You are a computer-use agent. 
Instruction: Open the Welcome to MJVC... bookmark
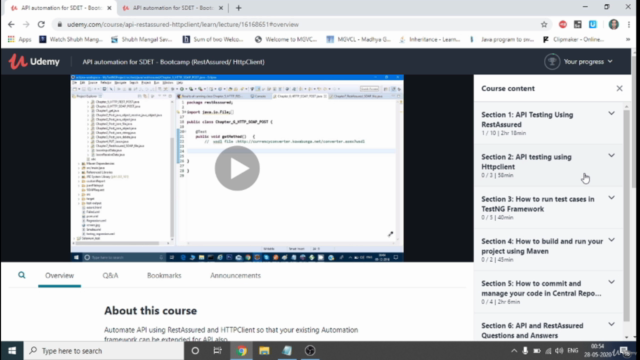click(286, 39)
